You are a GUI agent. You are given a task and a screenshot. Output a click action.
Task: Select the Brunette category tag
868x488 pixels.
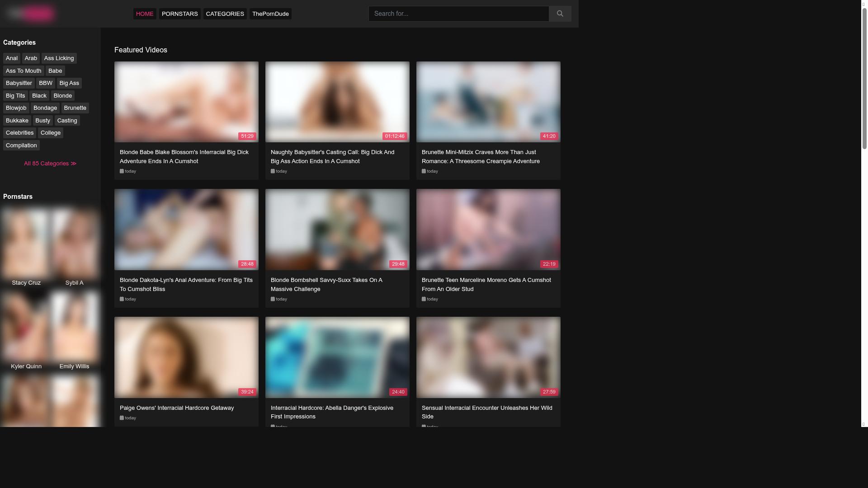tap(75, 108)
